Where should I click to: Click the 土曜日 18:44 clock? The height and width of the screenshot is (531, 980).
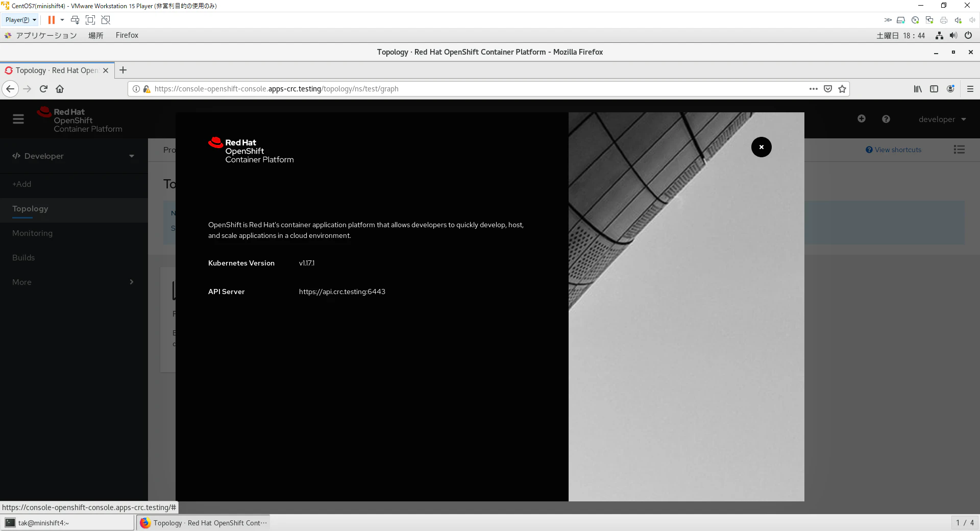point(901,35)
